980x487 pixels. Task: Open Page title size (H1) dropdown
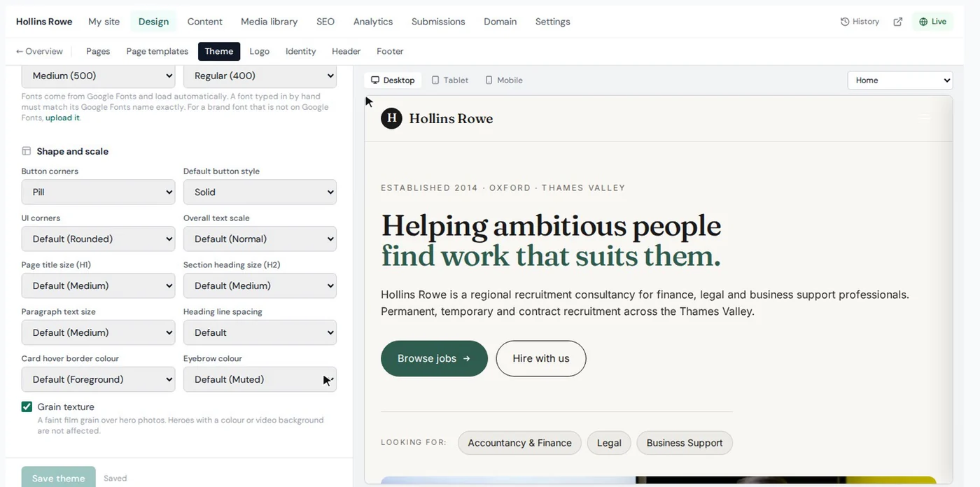click(98, 285)
